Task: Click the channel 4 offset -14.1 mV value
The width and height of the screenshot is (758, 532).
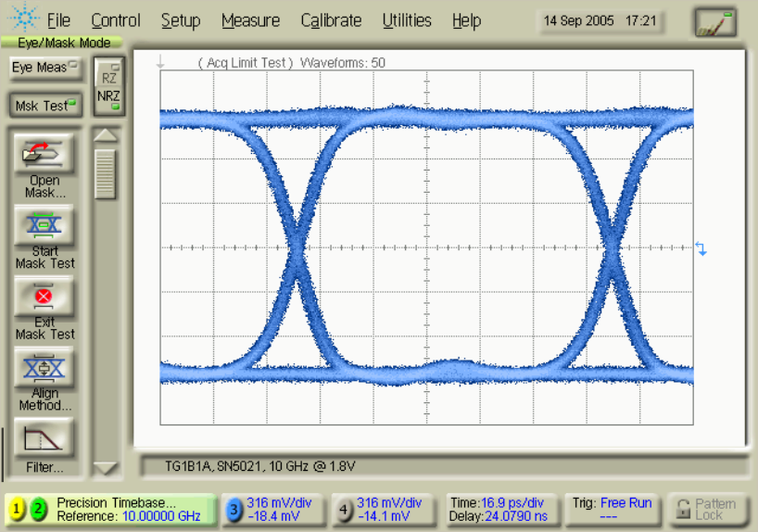Action: (384, 516)
